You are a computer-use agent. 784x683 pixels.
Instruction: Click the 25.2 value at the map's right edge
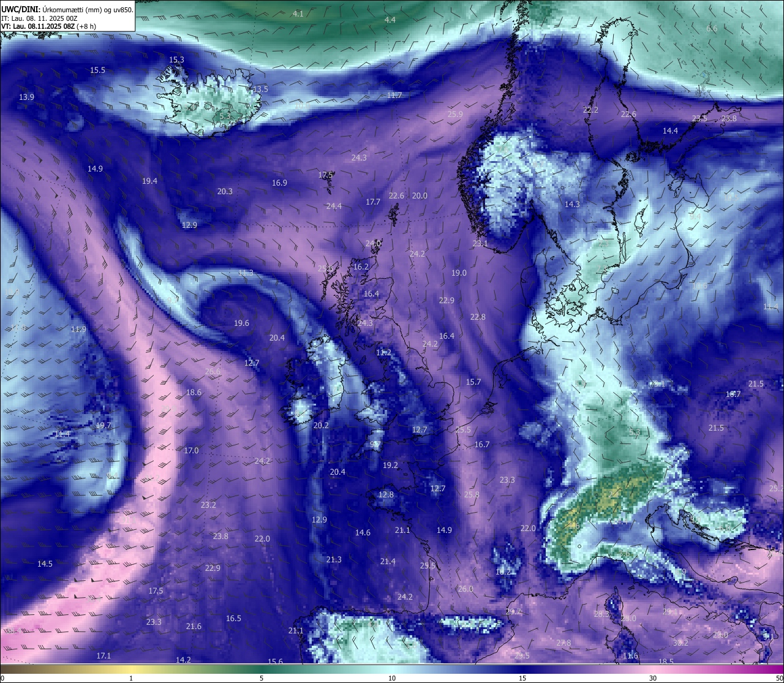[776, 489]
